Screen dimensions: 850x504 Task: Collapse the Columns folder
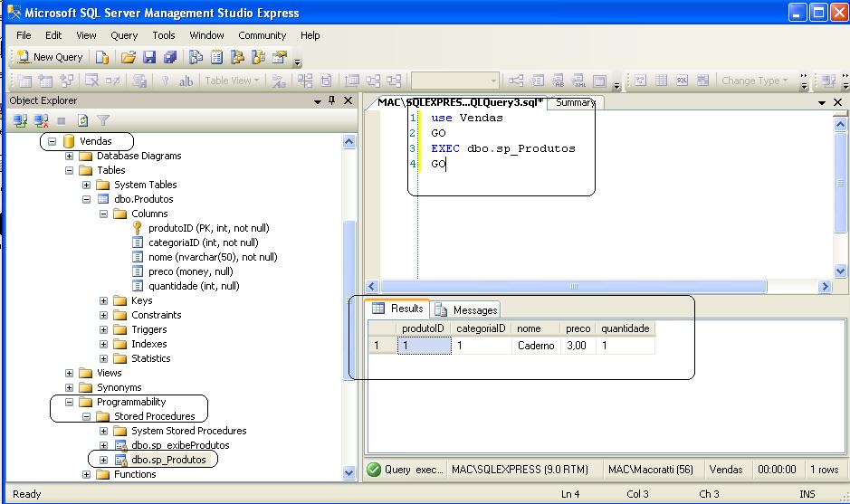point(103,214)
